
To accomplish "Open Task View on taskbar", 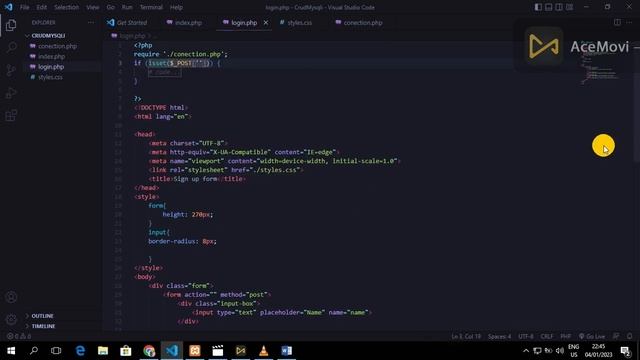I will (x=56, y=351).
